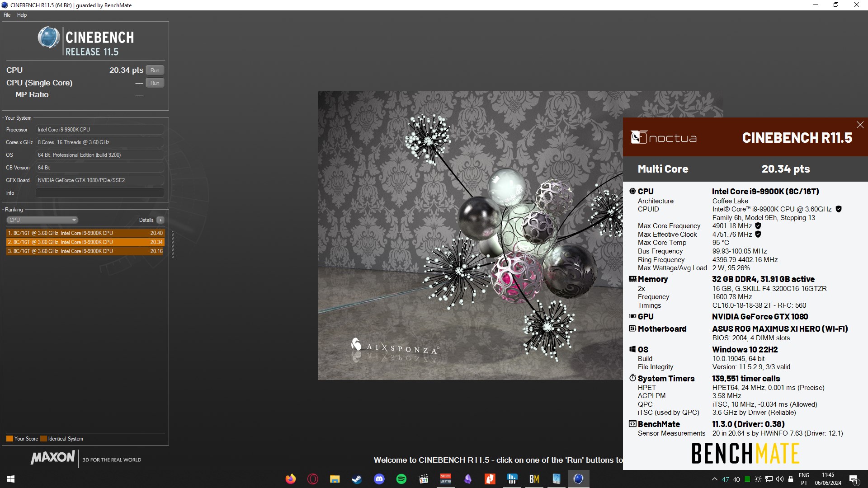Run the CPU multi-core benchmark
868x488 pixels.
[155, 70]
